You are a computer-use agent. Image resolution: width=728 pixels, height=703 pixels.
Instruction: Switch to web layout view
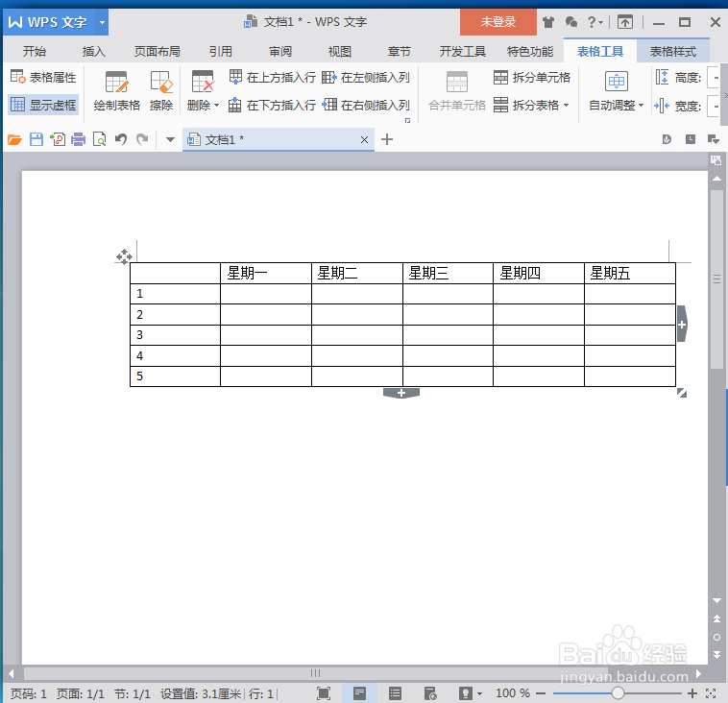(x=430, y=693)
